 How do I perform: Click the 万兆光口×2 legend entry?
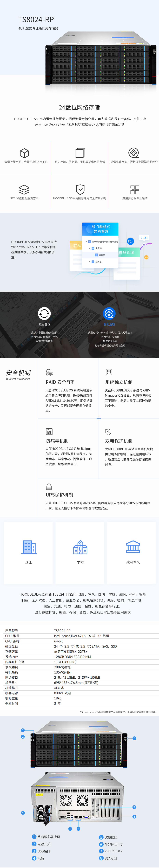111,851
